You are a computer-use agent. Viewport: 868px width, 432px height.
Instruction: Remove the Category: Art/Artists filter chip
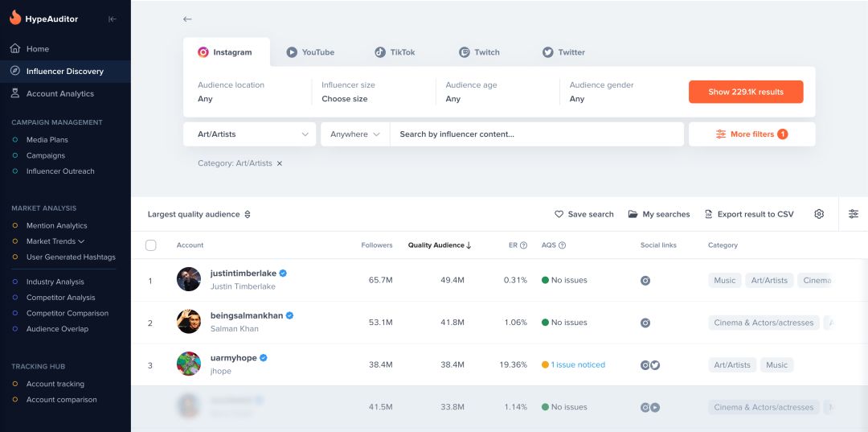pyautogui.click(x=280, y=163)
